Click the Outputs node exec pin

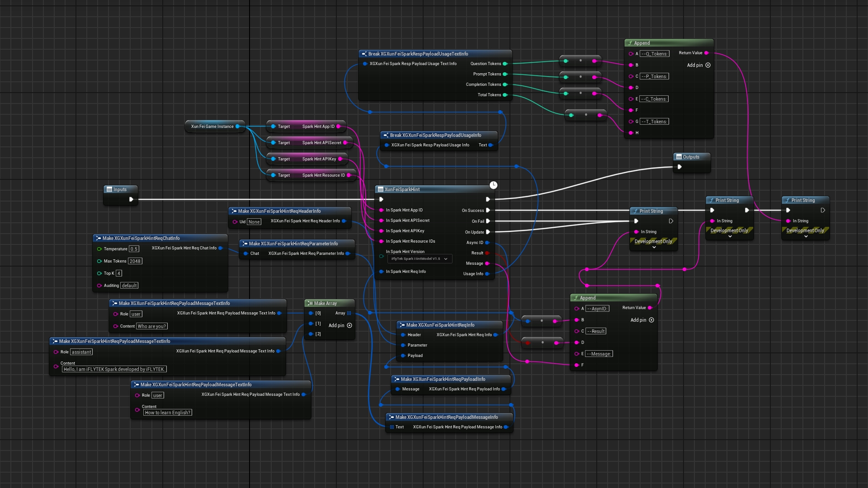(x=679, y=167)
